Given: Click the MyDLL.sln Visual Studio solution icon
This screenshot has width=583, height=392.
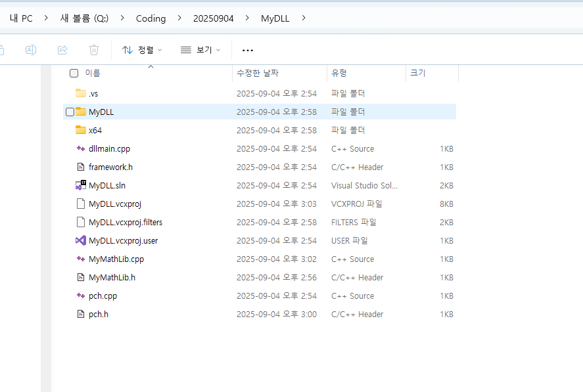Looking at the screenshot, I should coord(81,186).
